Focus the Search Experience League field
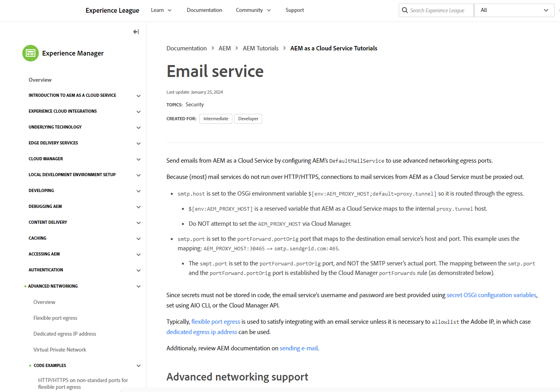The height and width of the screenshot is (392, 560). (439, 10)
